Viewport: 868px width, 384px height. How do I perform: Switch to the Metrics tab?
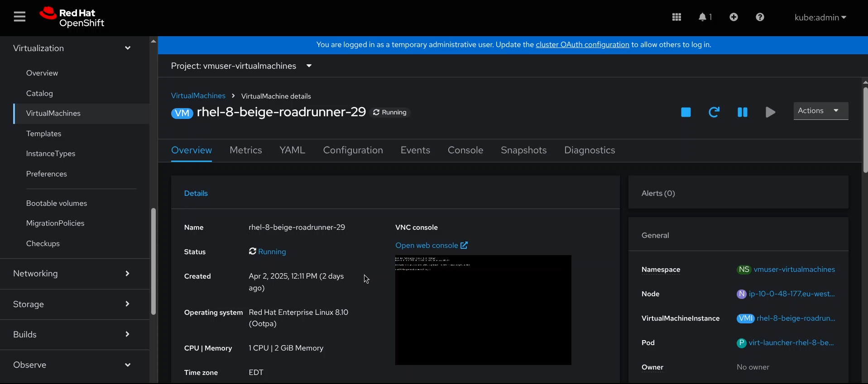pos(245,150)
